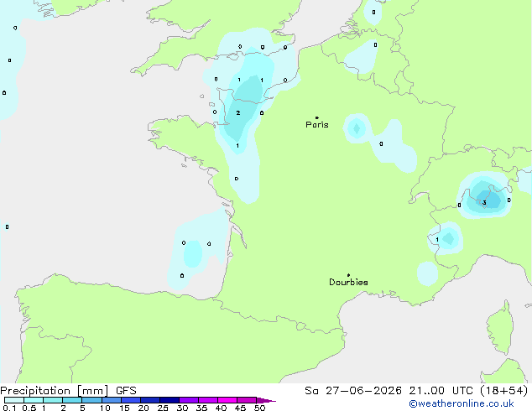Click the Paris city label
This screenshot has height=411, width=532.
(317, 125)
